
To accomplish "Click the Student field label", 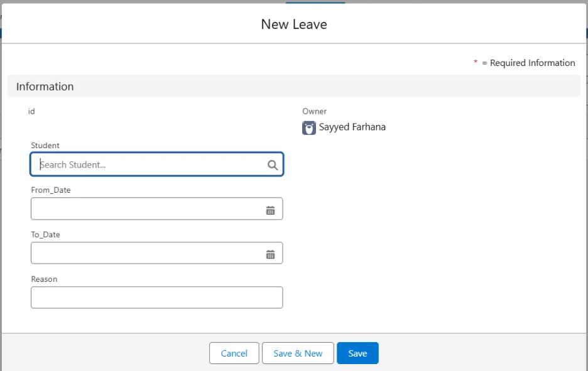I will (x=45, y=146).
